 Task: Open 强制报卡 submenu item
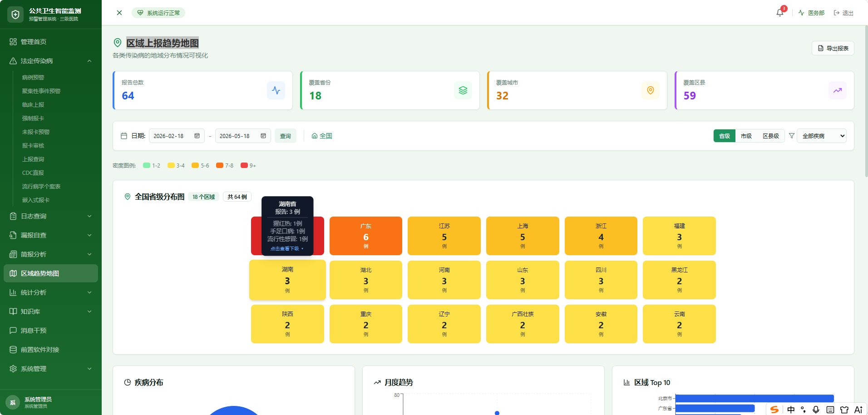tap(33, 119)
